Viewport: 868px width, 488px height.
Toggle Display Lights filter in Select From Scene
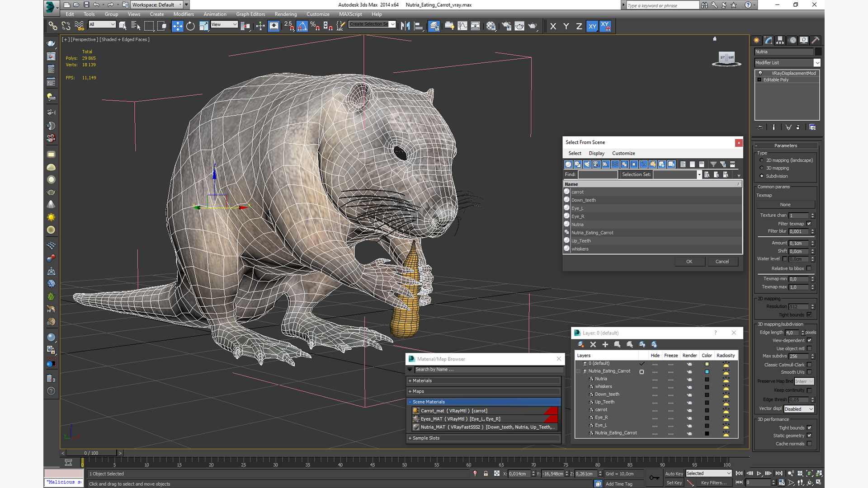(x=587, y=164)
